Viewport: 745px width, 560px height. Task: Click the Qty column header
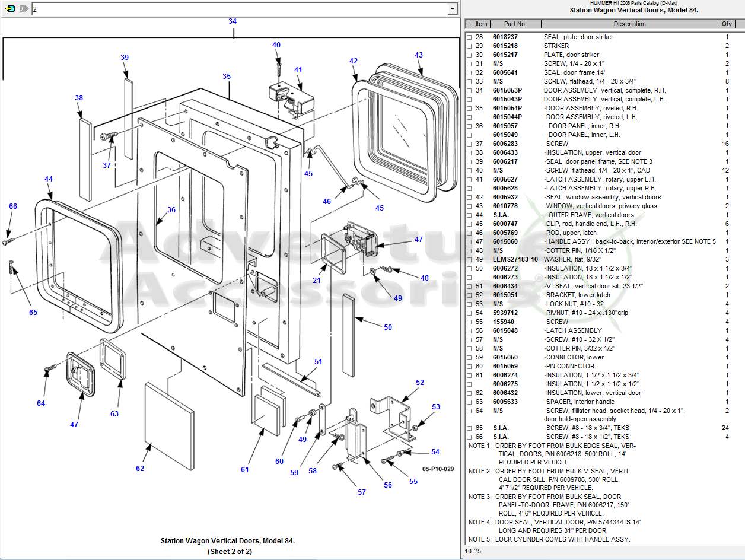(727, 24)
